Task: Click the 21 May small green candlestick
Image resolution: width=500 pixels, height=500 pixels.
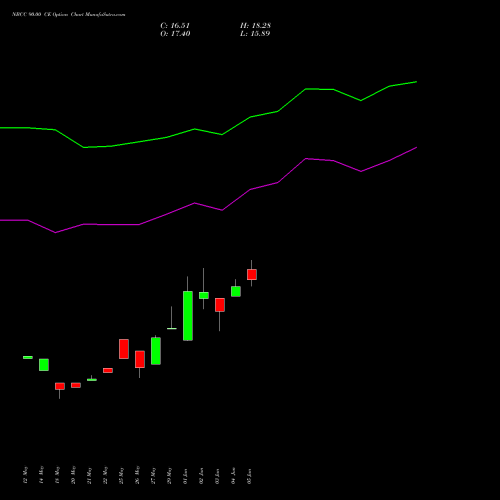Action: point(92,379)
